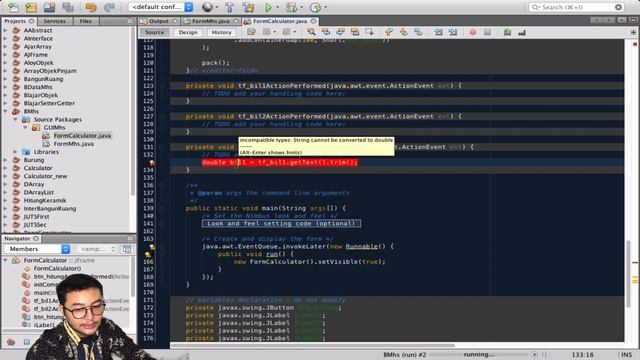Click the Clean and Build Project icon
The image size is (640, 360).
(x=248, y=7)
